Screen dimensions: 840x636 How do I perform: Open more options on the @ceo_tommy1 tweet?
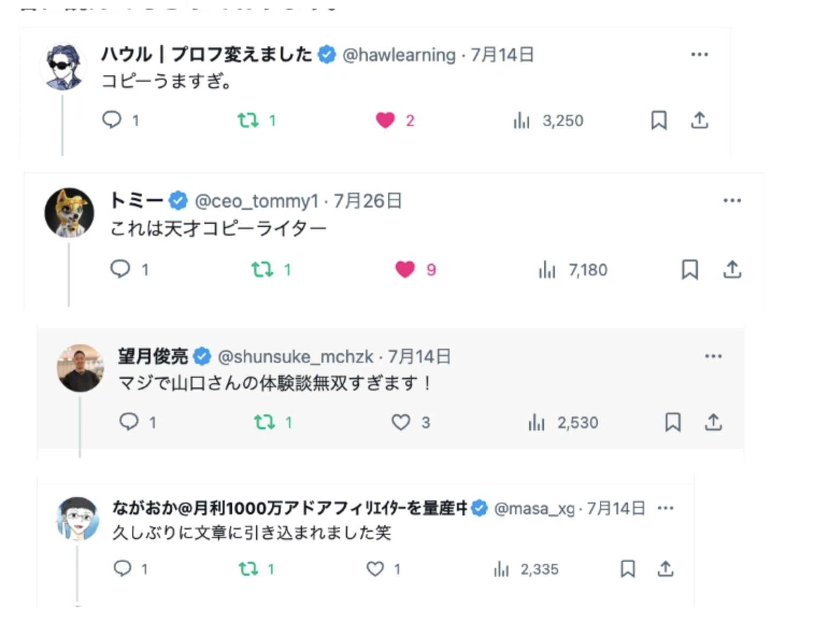(x=732, y=201)
